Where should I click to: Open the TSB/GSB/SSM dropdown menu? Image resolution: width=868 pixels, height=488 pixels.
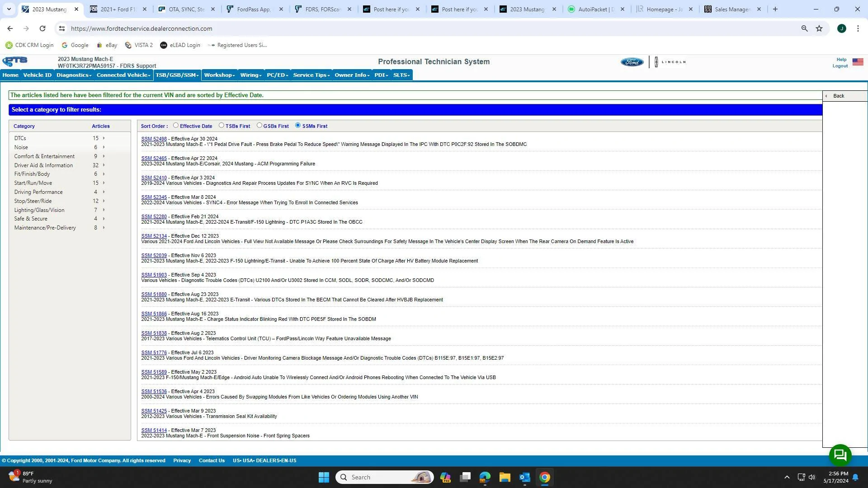coord(177,75)
